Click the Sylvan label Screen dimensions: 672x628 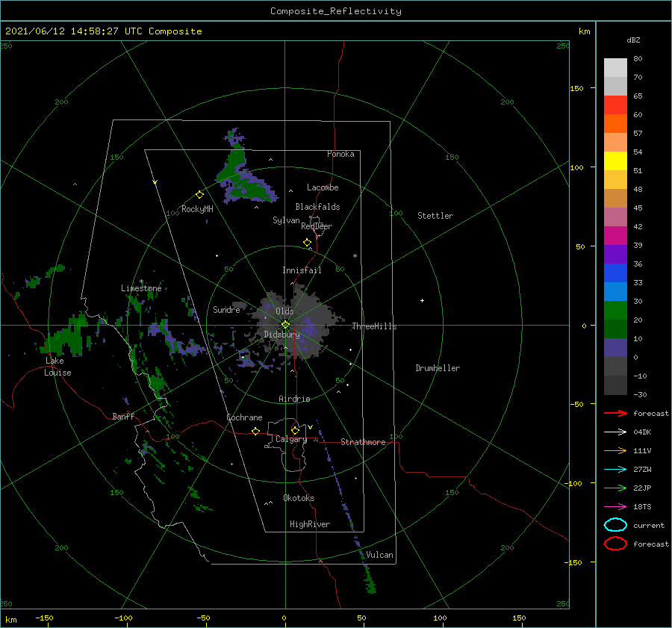286,220
